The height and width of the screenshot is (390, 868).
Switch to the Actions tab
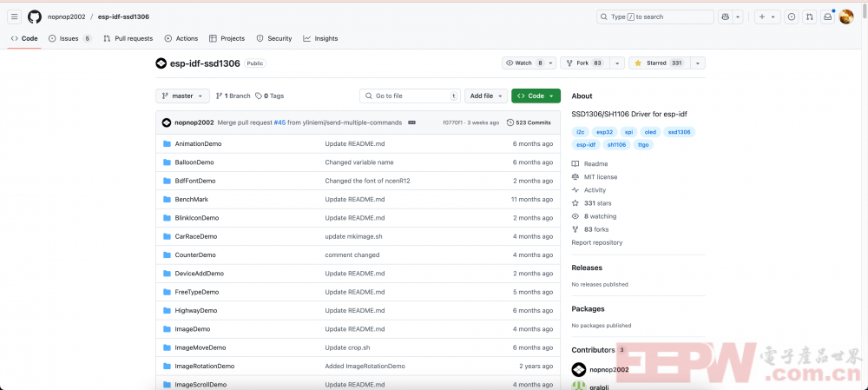(181, 38)
